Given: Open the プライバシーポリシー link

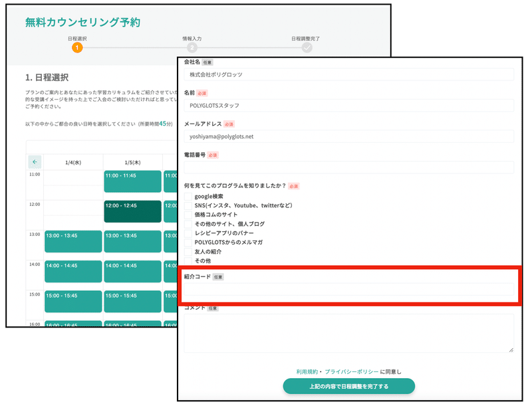Looking at the screenshot, I should (x=352, y=371).
